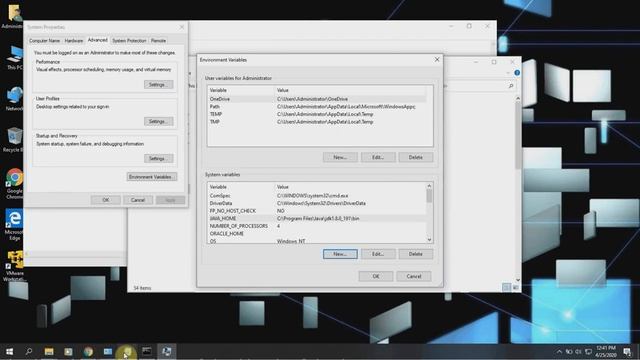
Task: Expand the Explorer ribbon chevron
Action: [x=508, y=73]
